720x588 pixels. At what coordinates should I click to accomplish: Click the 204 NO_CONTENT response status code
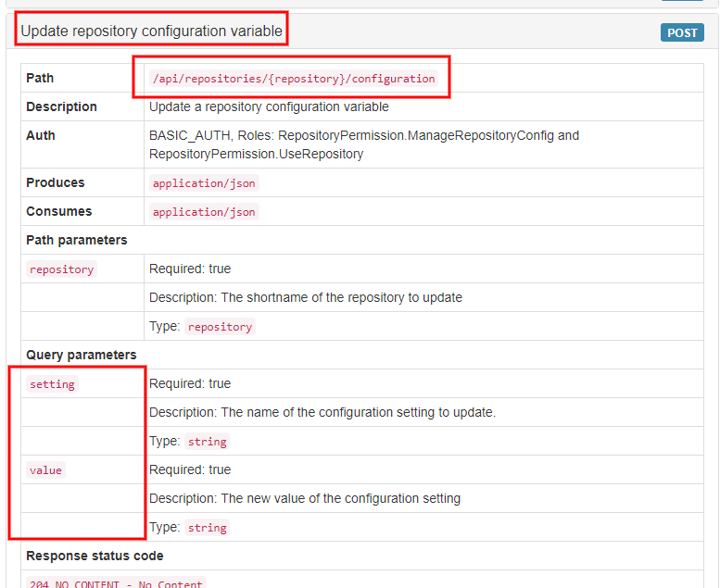coord(116,583)
